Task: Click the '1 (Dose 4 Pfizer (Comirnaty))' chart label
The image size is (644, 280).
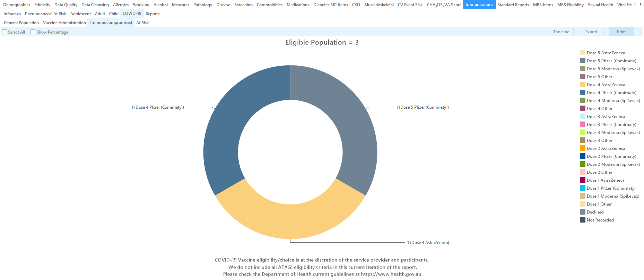Action: (x=158, y=107)
